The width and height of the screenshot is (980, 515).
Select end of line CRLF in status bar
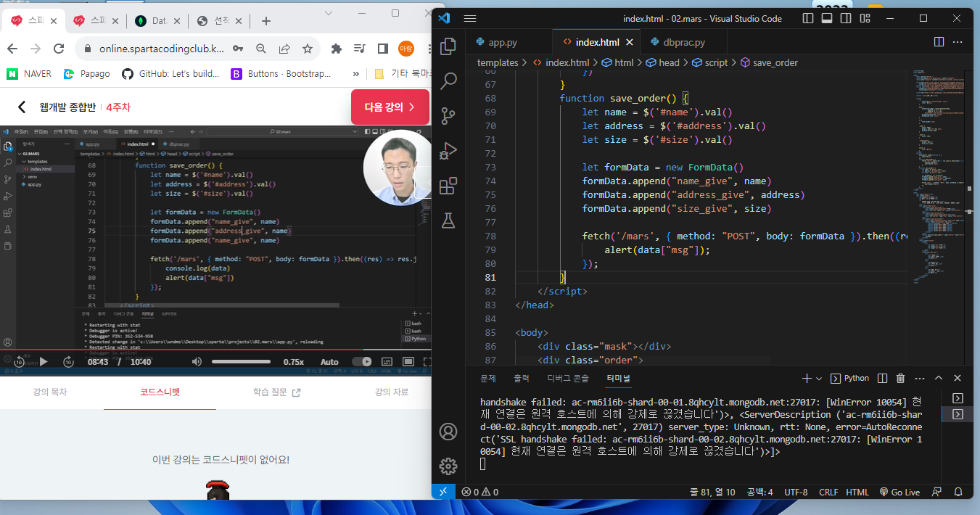828,492
